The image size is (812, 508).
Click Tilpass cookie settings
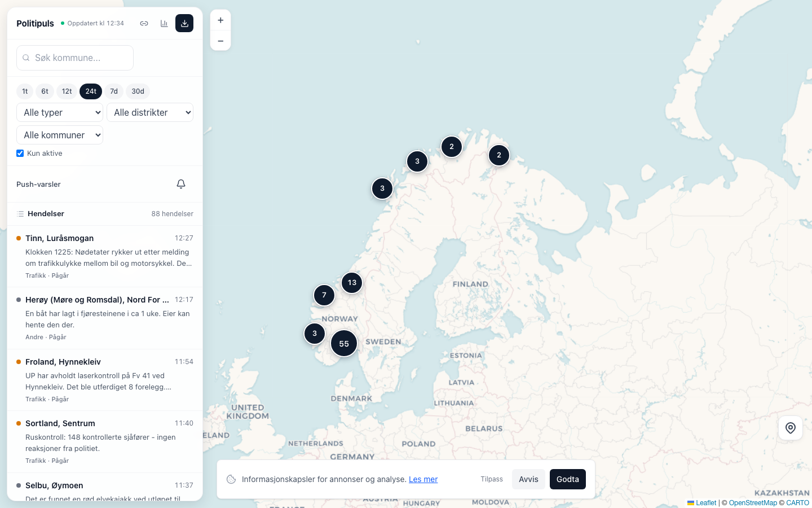click(x=492, y=479)
